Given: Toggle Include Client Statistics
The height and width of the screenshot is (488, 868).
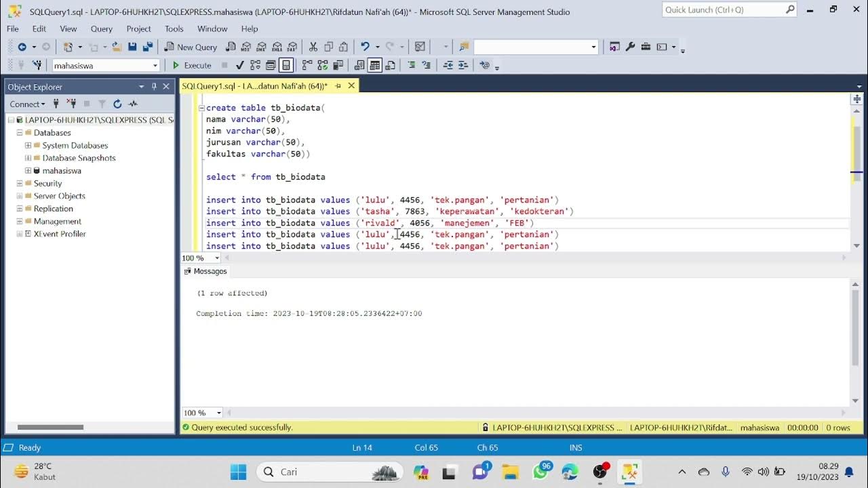Looking at the screenshot, I should pos(338,65).
